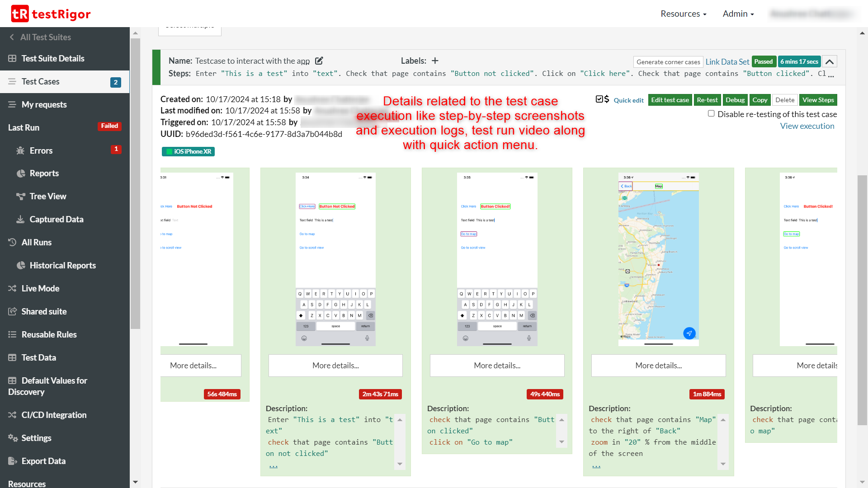Select Test Cases in sidebar
Image resolution: width=868 pixels, height=488 pixels.
(41, 81)
